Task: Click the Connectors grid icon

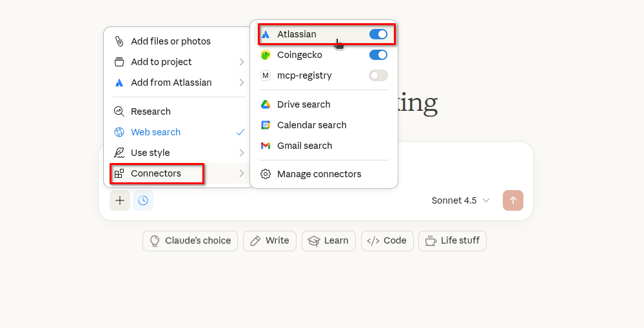Action: click(119, 173)
